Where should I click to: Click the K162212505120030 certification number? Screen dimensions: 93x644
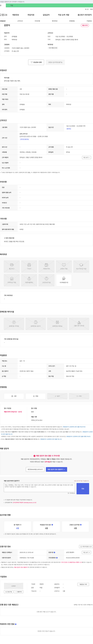click(73, 558)
